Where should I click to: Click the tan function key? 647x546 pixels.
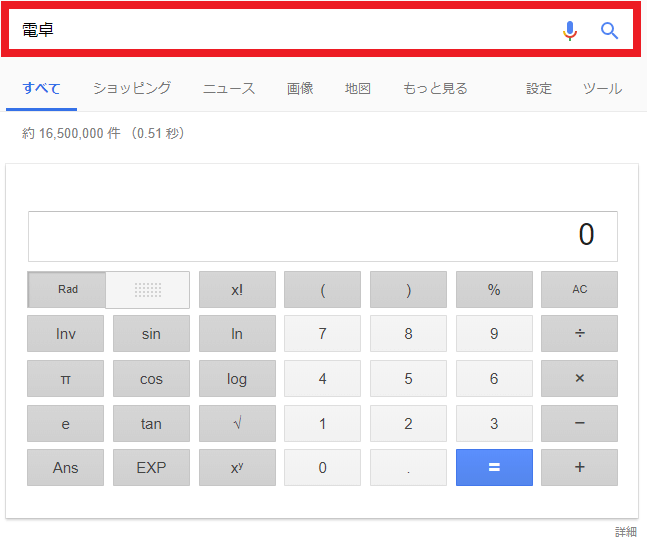(x=151, y=423)
